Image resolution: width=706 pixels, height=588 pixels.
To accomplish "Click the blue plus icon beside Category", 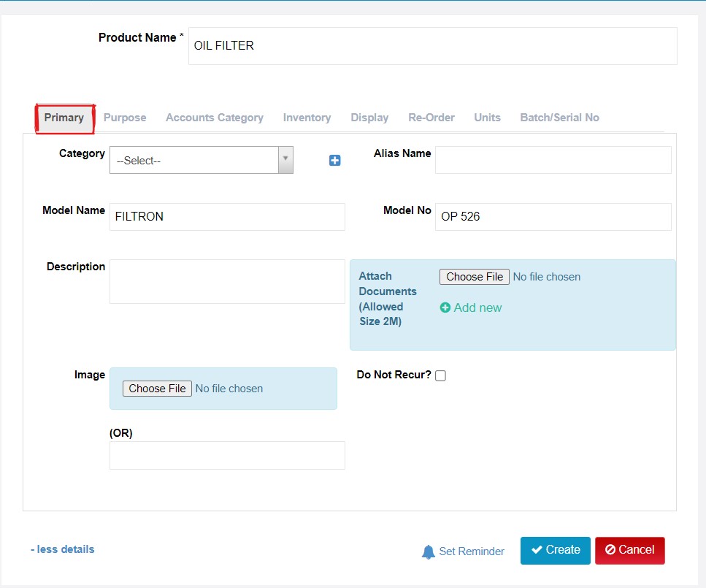I will 334,161.
